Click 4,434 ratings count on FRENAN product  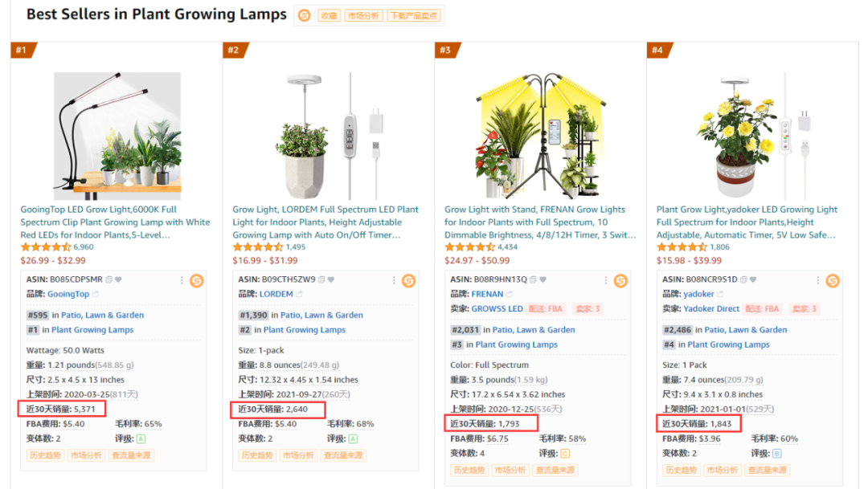coord(507,247)
